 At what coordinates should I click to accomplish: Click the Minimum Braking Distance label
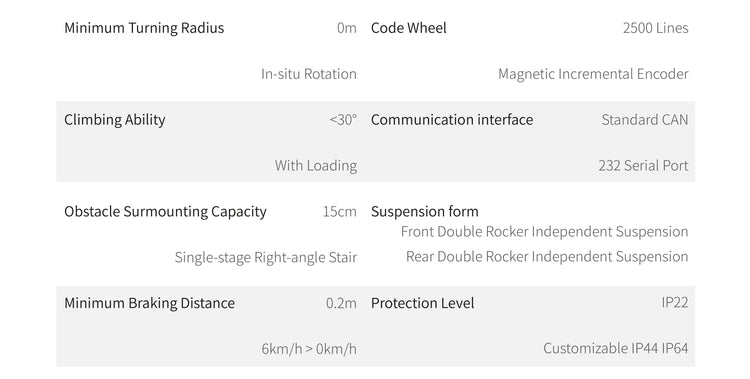click(x=150, y=303)
